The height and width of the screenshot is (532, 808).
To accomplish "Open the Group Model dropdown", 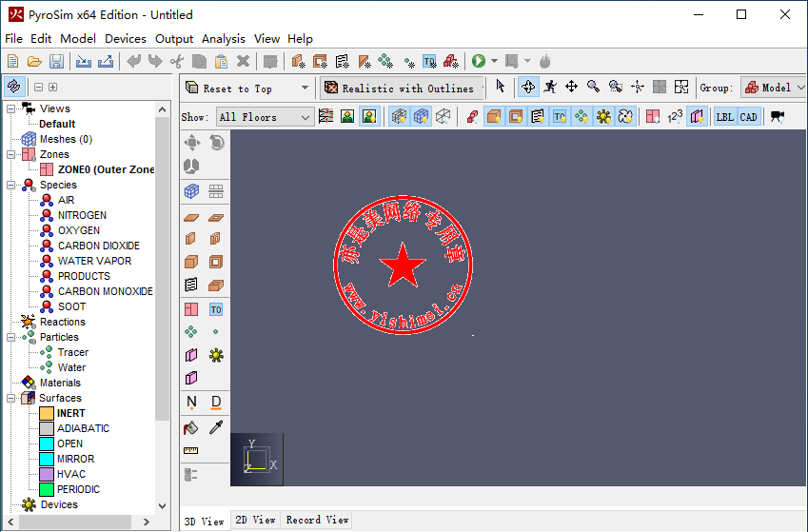I will (774, 88).
